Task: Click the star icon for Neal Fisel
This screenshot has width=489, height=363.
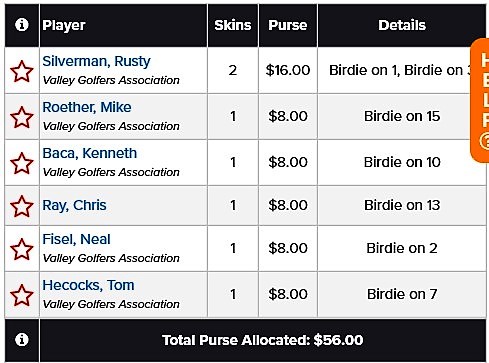Action: coord(22,249)
